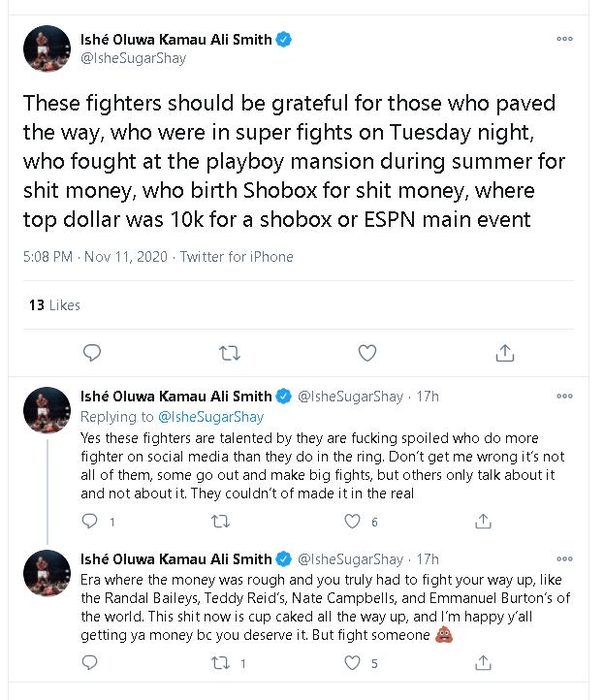604x700 pixels.
Task: Open main tweet author's profile picture
Action: [46, 49]
